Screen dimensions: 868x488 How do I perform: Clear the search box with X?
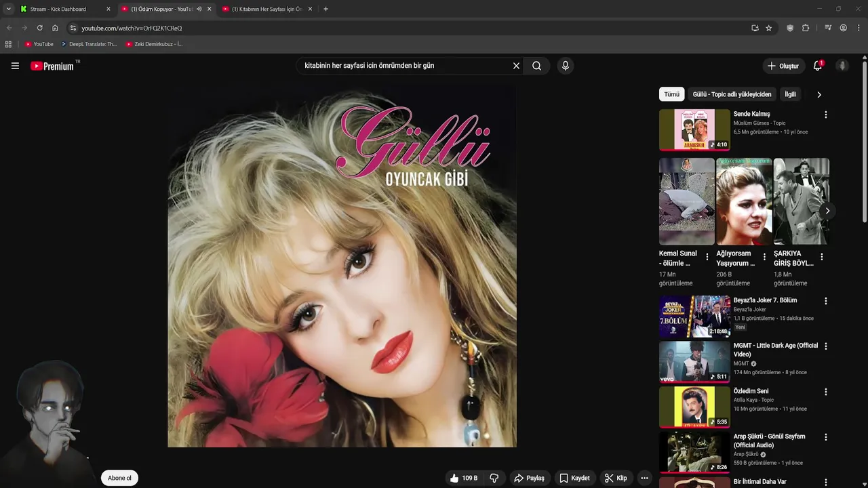516,66
